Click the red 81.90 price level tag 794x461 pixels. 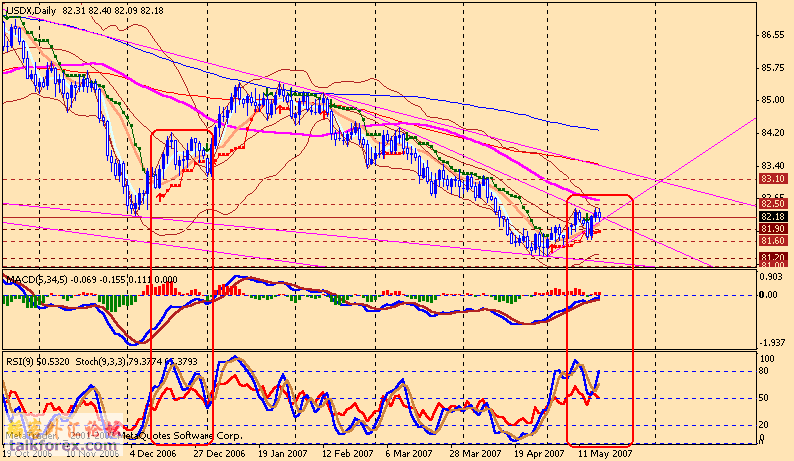pyautogui.click(x=773, y=229)
